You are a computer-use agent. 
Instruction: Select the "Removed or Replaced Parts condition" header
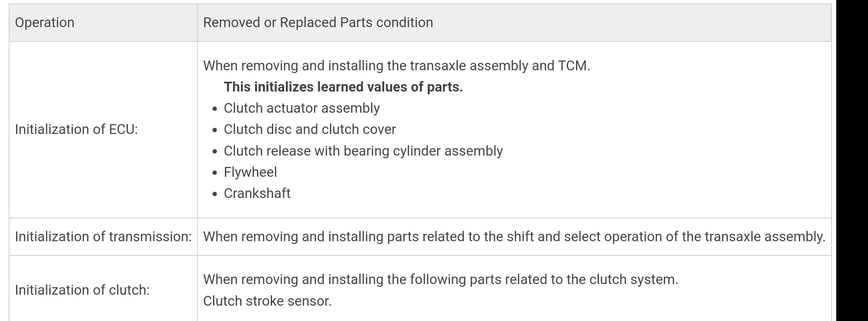click(318, 22)
